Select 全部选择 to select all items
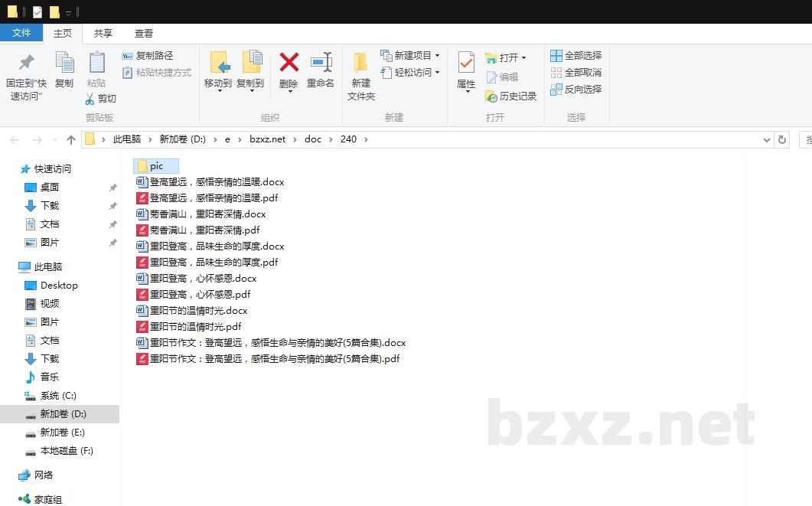The height and width of the screenshot is (506, 812). pos(576,55)
